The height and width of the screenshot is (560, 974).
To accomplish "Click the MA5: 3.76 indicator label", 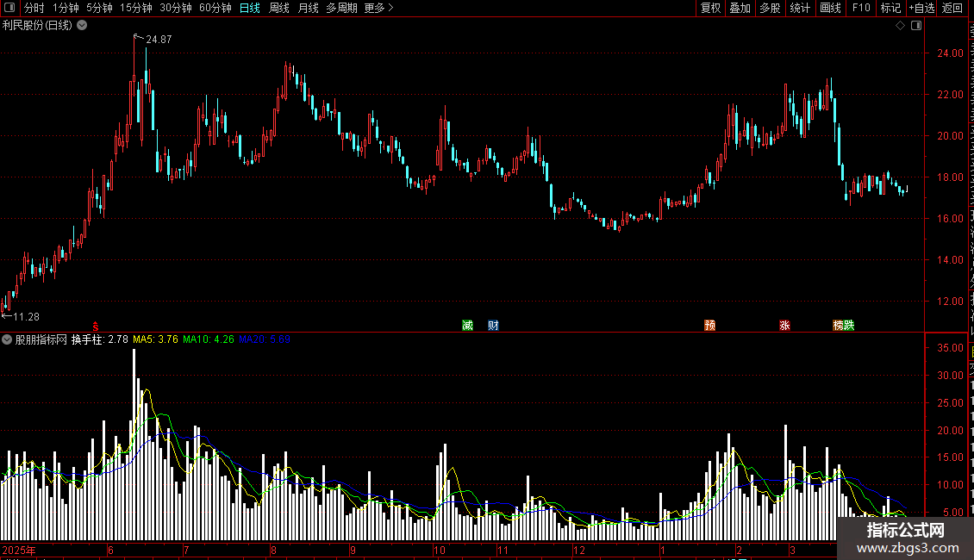I will pos(155,339).
